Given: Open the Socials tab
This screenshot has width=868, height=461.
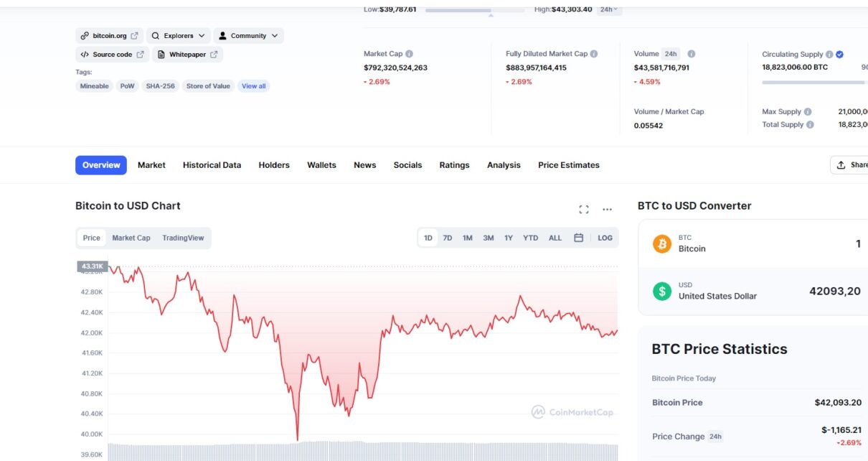Looking at the screenshot, I should (x=407, y=165).
